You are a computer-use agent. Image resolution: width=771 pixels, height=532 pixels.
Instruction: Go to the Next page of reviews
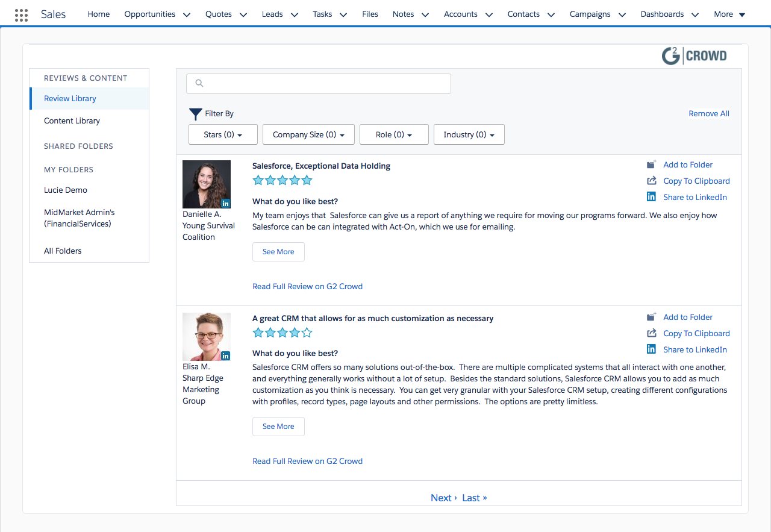pyautogui.click(x=444, y=498)
